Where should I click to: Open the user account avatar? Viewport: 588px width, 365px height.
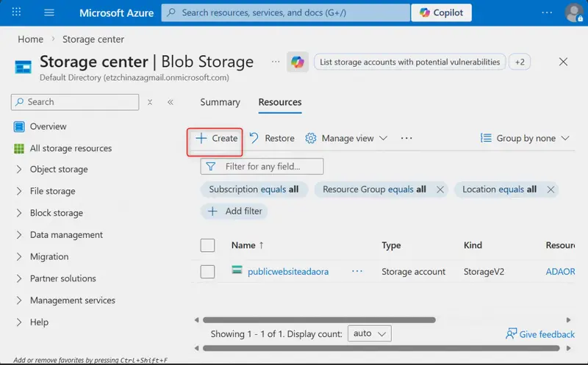pyautogui.click(x=574, y=12)
